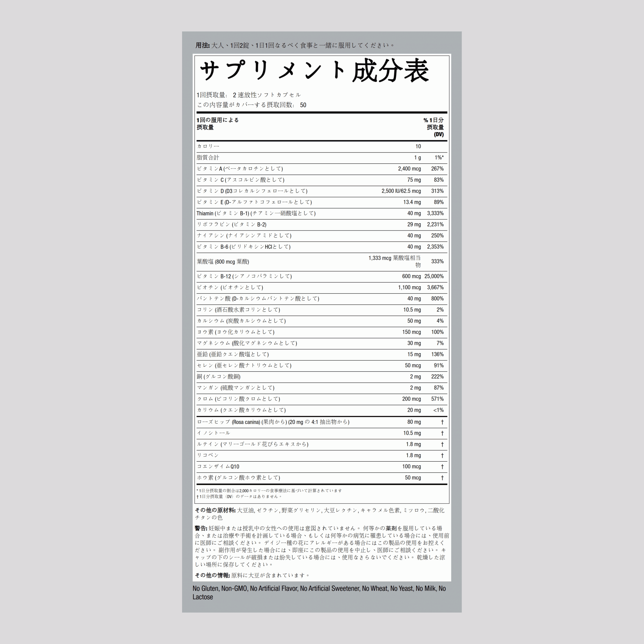Click the dagger DV footnote line

click(239, 497)
